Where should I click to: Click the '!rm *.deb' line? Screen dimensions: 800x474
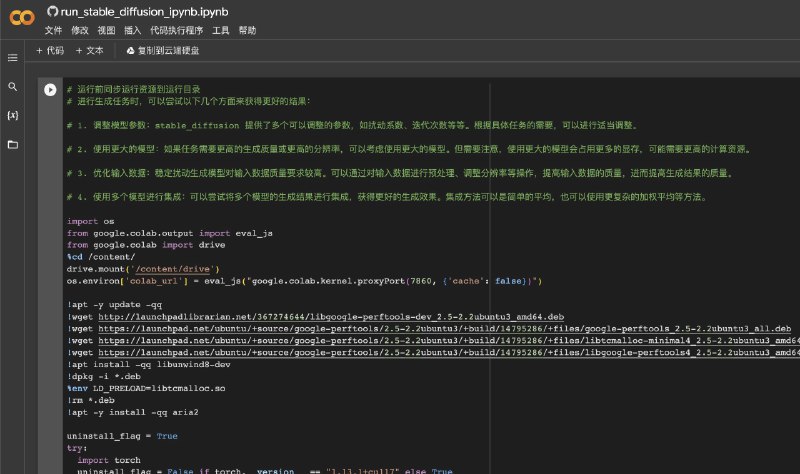click(90, 400)
